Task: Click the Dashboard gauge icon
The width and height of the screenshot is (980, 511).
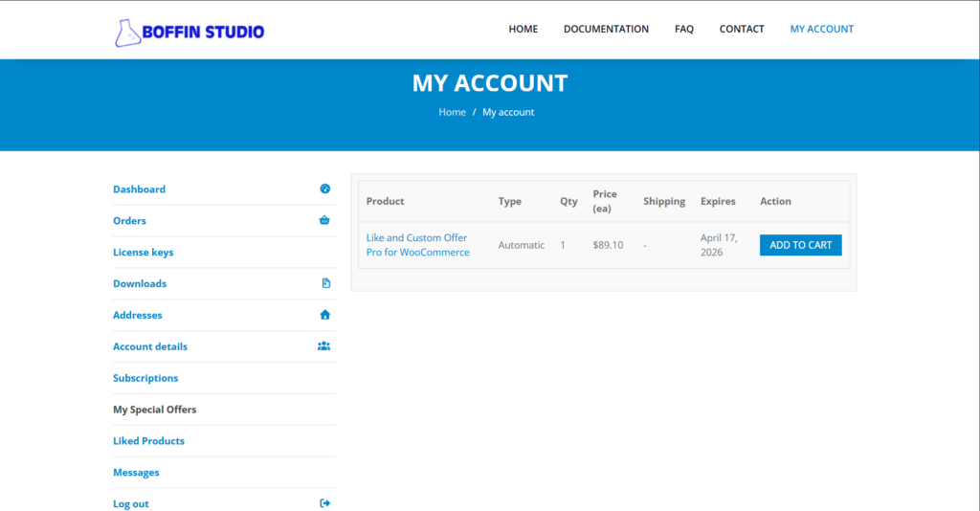Action: point(324,189)
